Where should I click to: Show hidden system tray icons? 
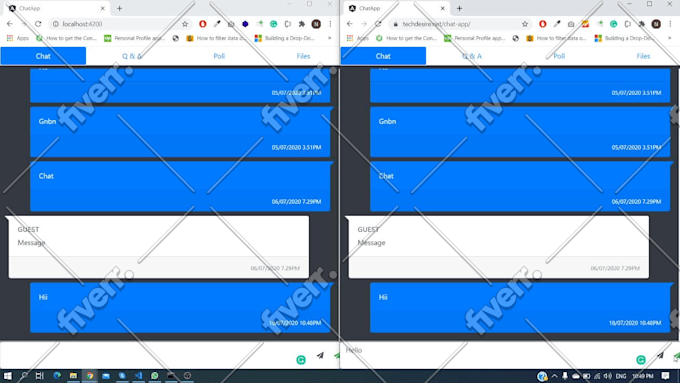pos(554,376)
